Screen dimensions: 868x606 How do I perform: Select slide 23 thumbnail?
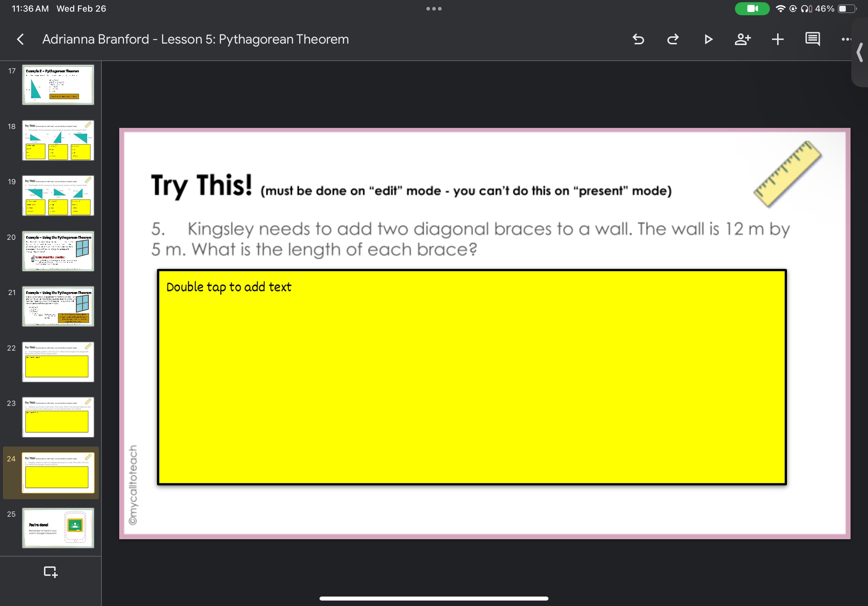click(x=58, y=417)
